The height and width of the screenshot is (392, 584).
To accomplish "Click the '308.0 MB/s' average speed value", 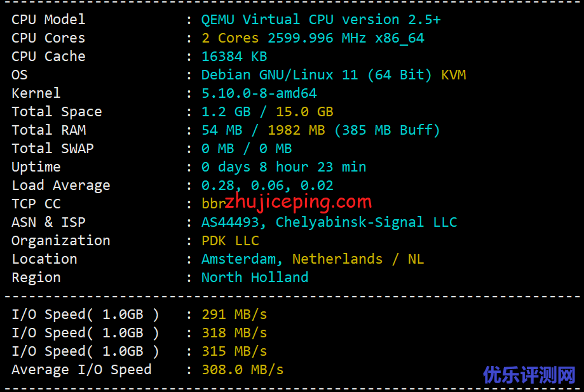I will [243, 370].
